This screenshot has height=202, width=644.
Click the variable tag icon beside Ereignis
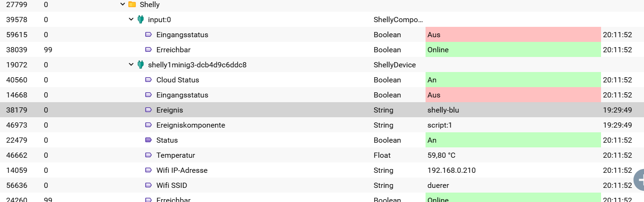tap(148, 110)
